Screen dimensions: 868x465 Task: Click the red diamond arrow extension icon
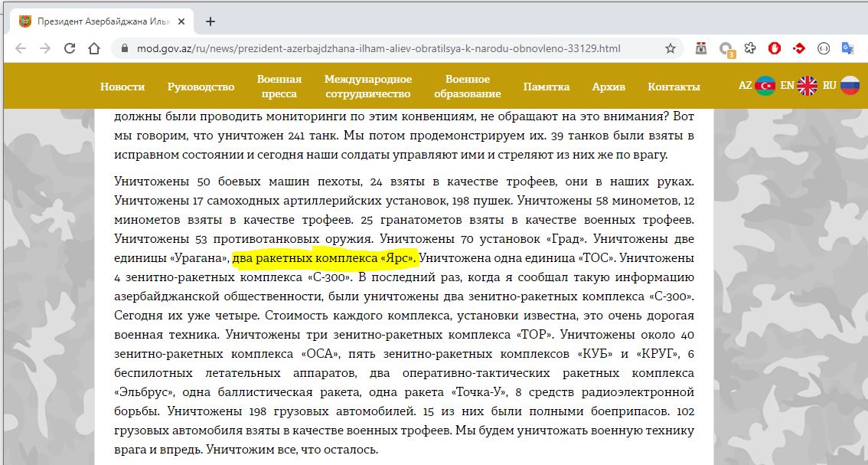(x=799, y=48)
